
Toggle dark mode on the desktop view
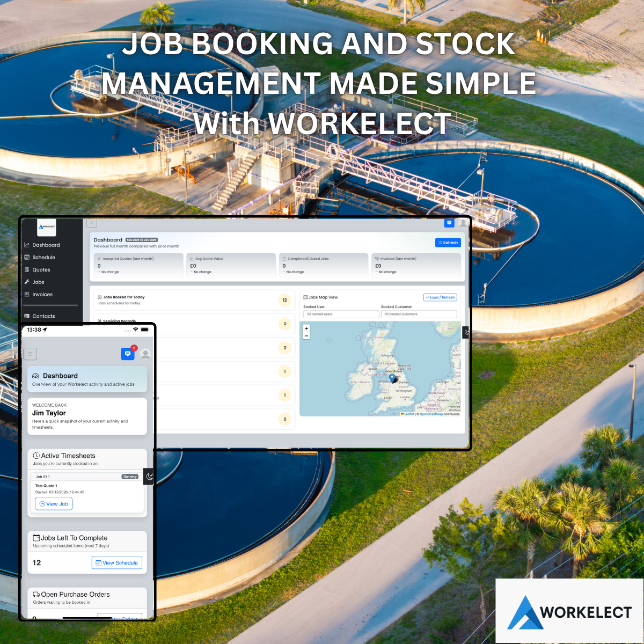pyautogui.click(x=466, y=332)
